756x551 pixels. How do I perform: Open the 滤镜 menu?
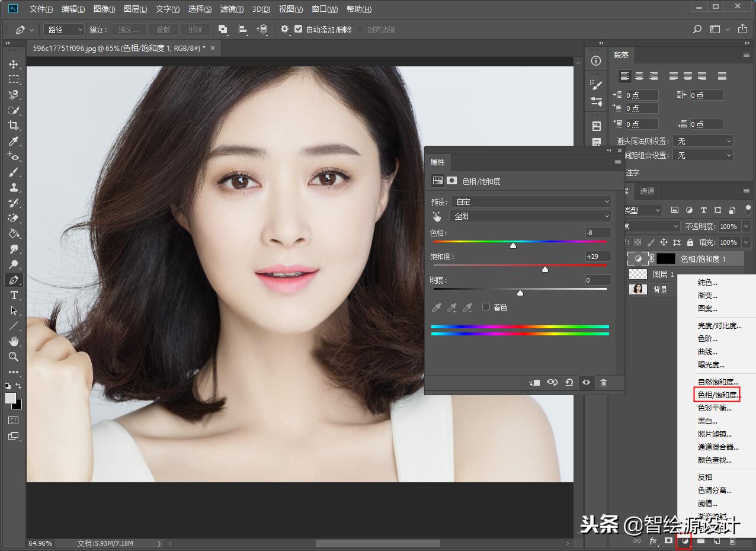pyautogui.click(x=231, y=9)
